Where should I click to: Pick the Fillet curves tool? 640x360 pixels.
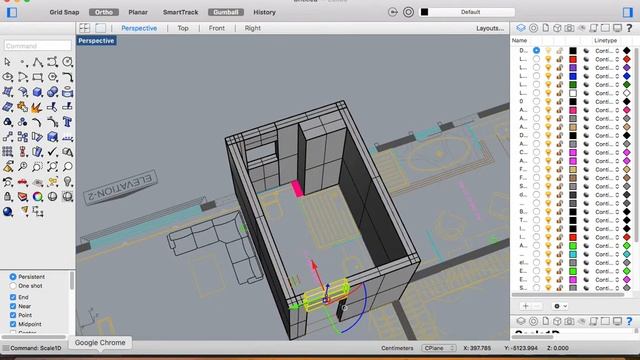pos(67,77)
